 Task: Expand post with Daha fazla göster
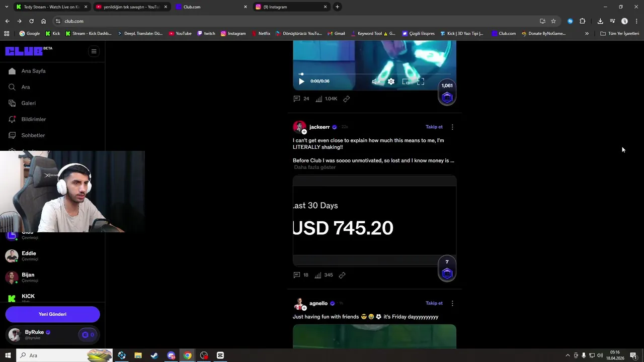tap(314, 167)
